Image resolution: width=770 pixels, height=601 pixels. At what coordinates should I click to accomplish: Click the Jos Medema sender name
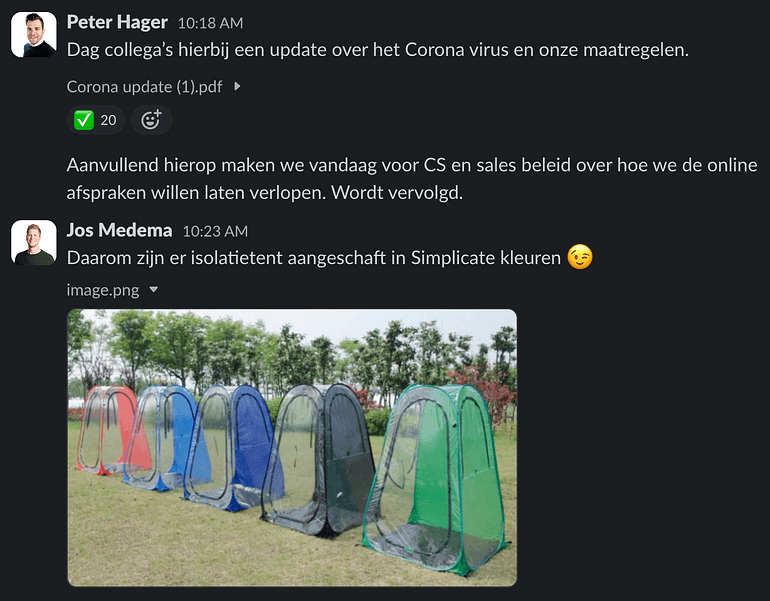[x=119, y=230]
